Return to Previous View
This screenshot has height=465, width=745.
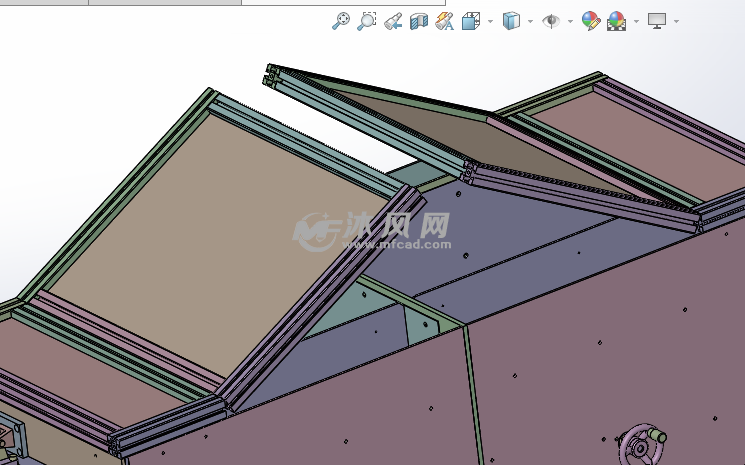(x=393, y=21)
